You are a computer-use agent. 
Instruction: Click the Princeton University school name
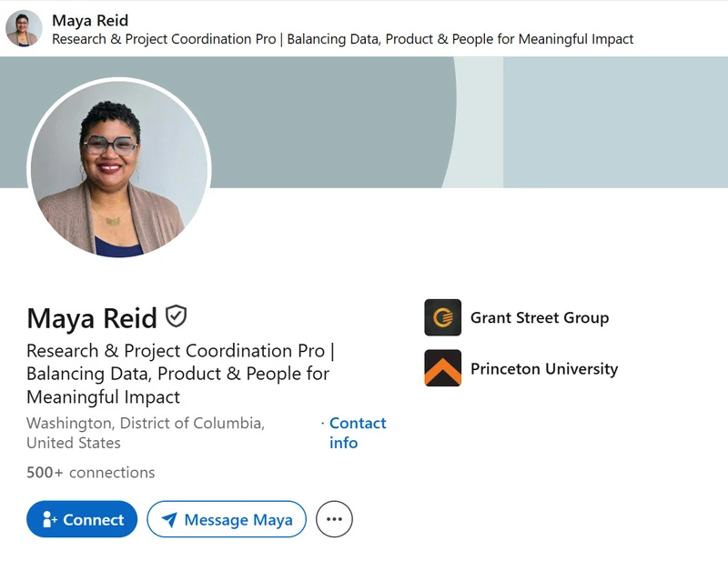click(x=544, y=369)
